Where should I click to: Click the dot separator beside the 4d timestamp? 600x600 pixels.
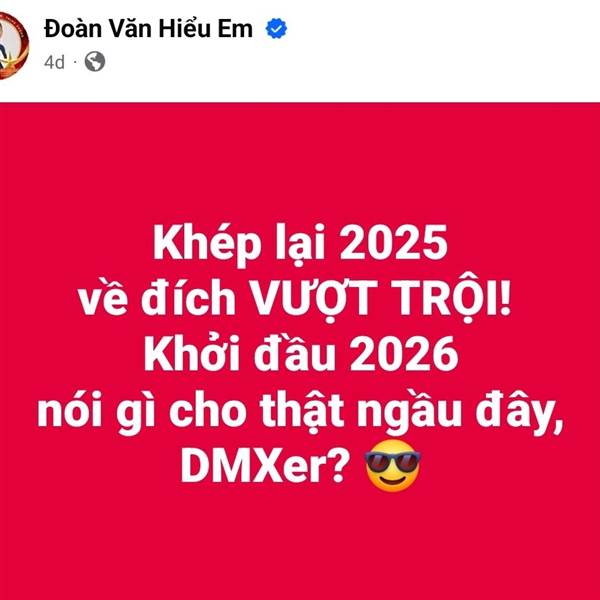pos(75,62)
